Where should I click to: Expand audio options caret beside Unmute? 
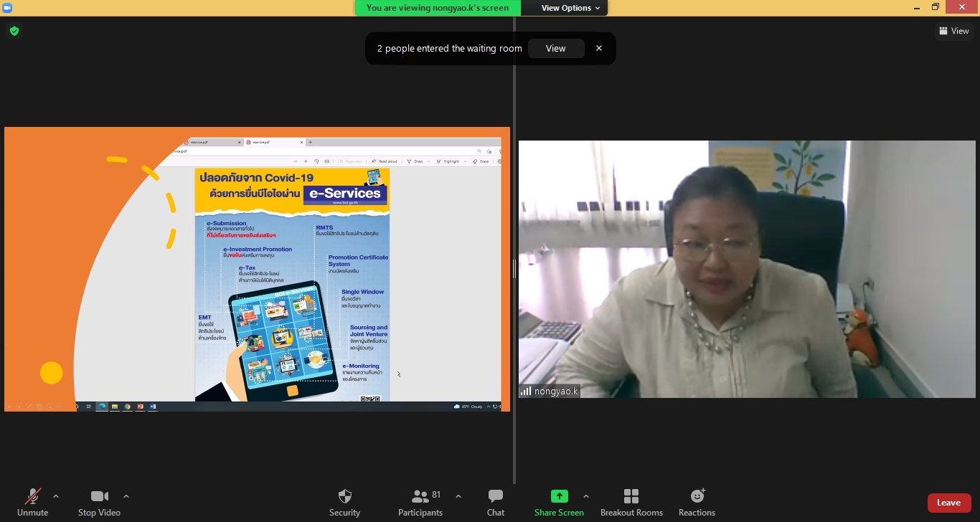[56, 496]
